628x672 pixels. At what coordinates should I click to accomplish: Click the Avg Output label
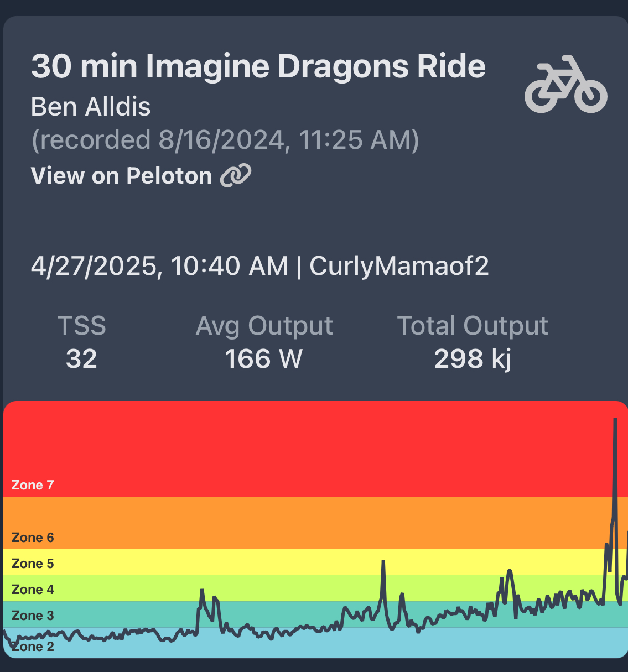[264, 326]
